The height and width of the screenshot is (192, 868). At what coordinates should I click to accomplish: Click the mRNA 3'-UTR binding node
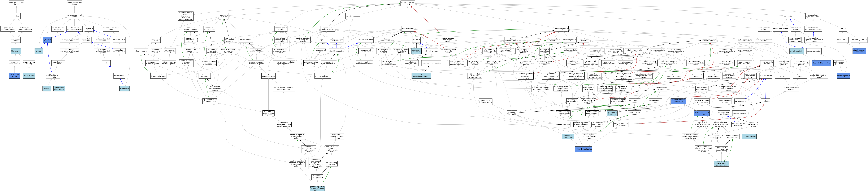[14, 76]
